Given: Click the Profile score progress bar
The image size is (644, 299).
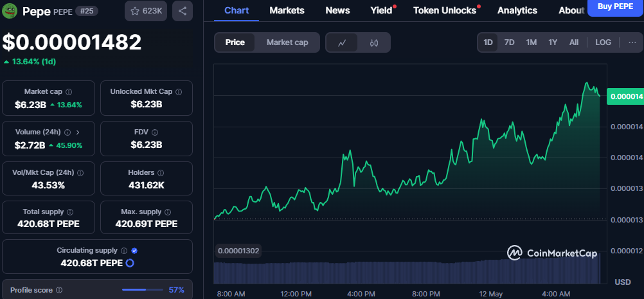Looking at the screenshot, I should [143, 290].
